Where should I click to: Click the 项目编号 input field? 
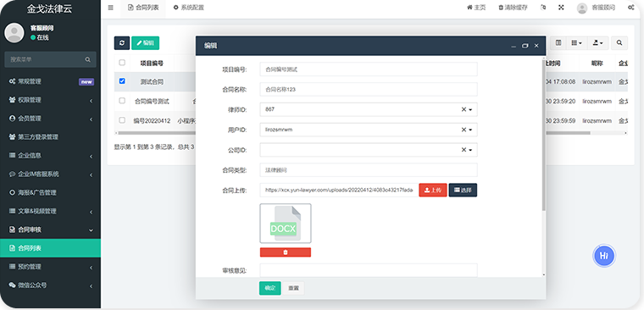tap(369, 69)
